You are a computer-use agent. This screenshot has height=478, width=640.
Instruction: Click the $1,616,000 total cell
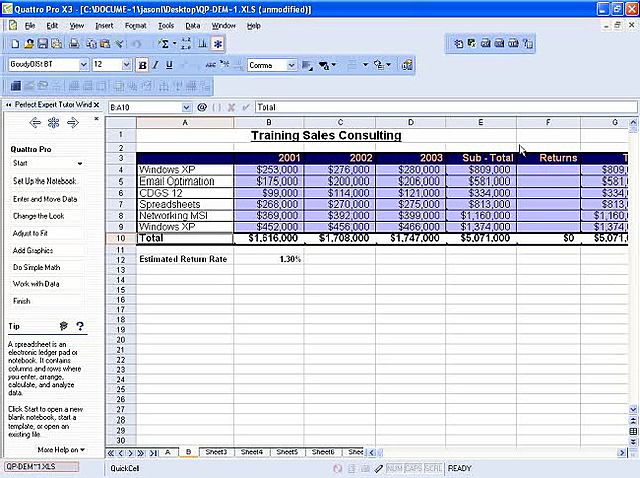point(269,238)
